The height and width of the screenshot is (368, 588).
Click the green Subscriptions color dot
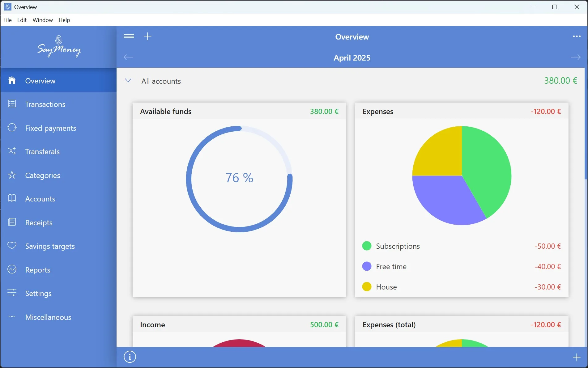coord(367,246)
